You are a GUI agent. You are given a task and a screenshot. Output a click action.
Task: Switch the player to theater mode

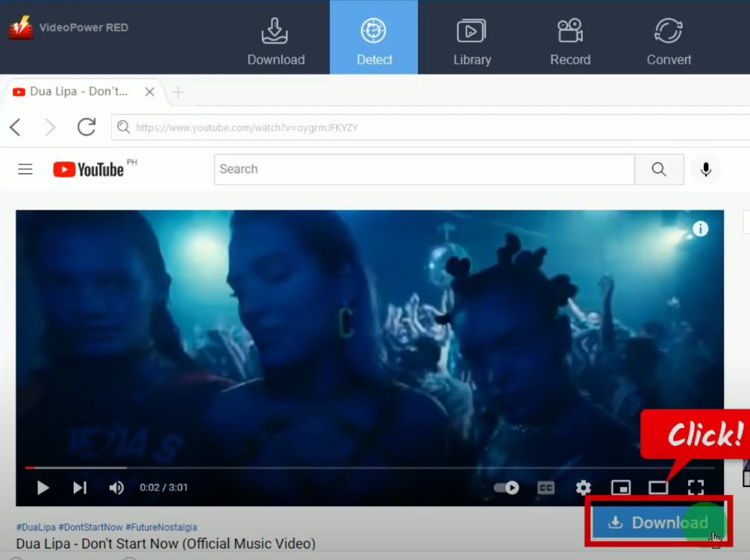[x=658, y=487]
